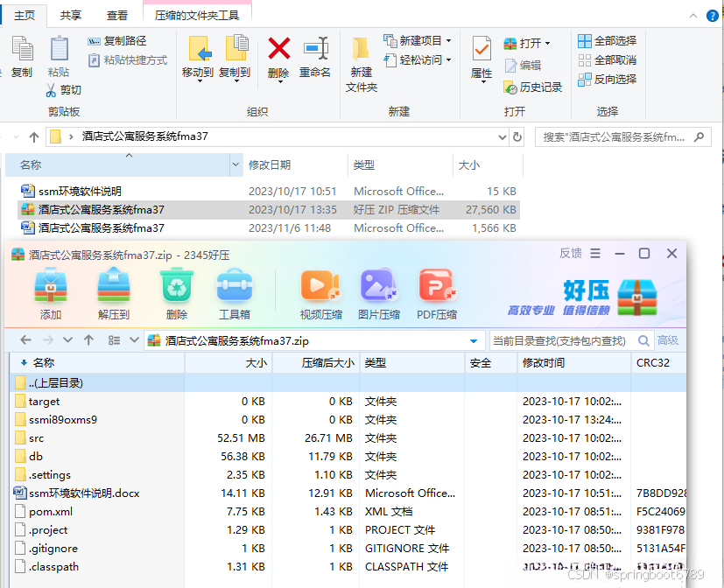Click Explorer's up-one-level arrow
The image size is (724, 588).
(34, 137)
